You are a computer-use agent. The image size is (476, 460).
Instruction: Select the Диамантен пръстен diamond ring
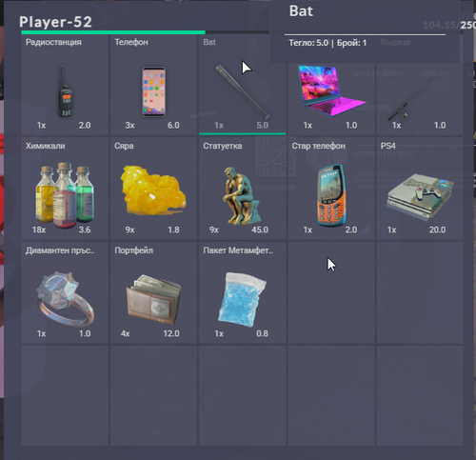click(65, 292)
